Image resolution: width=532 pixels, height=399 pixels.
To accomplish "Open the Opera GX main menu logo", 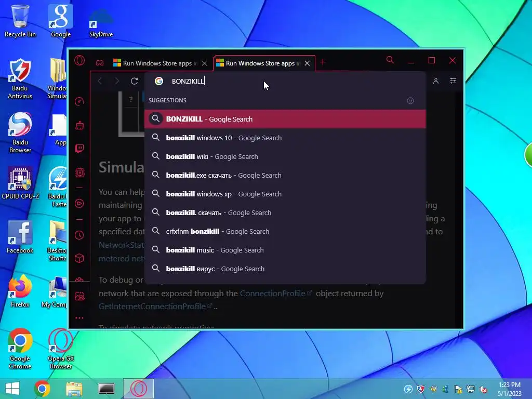I will coord(79,61).
